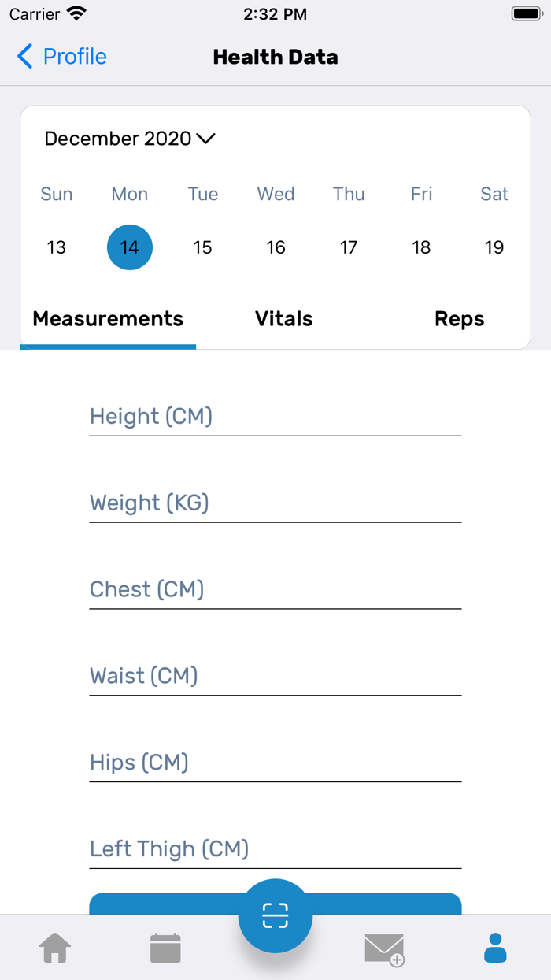Open the calendar icon in bottom bar

[165, 948]
